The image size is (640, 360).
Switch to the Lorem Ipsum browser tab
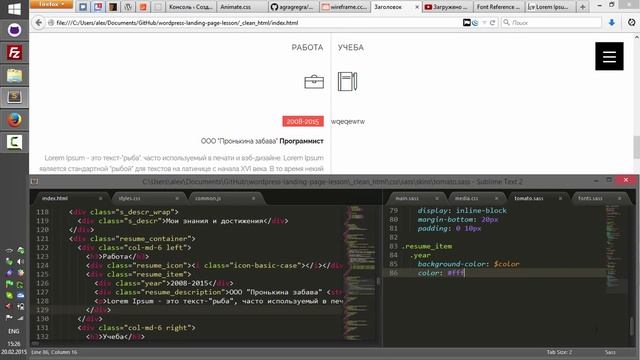click(x=549, y=7)
